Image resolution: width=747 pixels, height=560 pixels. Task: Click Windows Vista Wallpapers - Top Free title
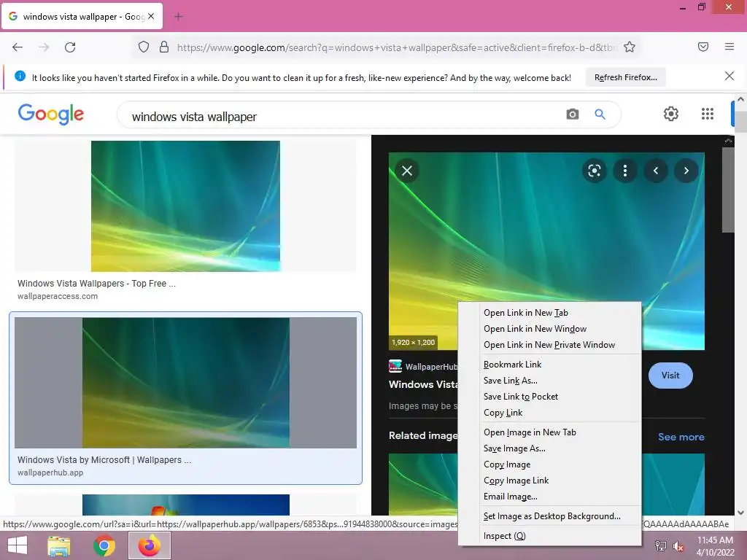pos(97,284)
